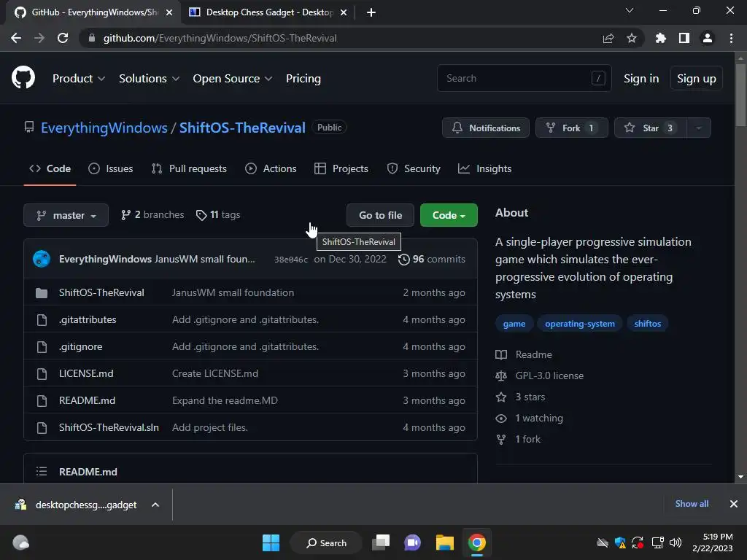Open the Security tab
Image resolution: width=747 pixels, height=560 pixels.
click(x=414, y=168)
